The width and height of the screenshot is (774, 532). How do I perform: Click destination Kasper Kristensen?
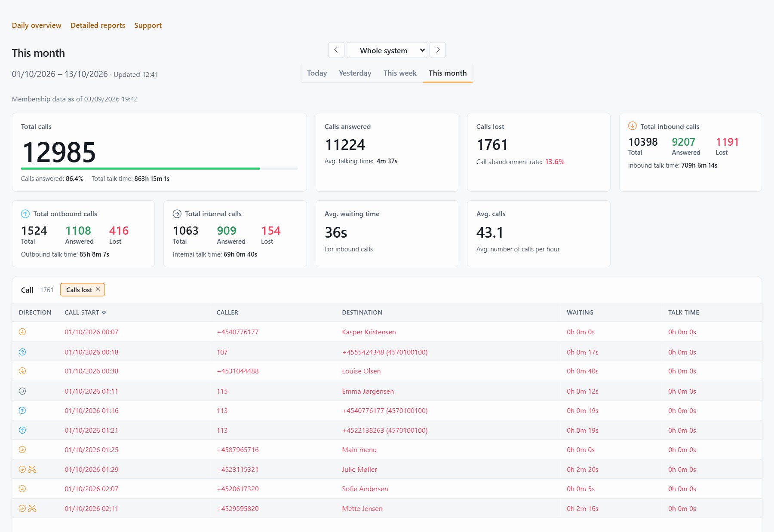pos(369,332)
